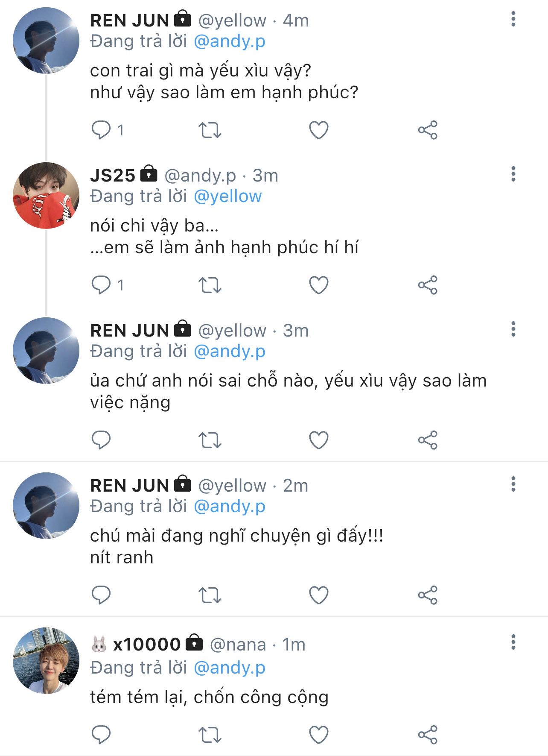
Task: Retweet the 'việc nặng' tweet by REN JUN
Action: (x=210, y=440)
